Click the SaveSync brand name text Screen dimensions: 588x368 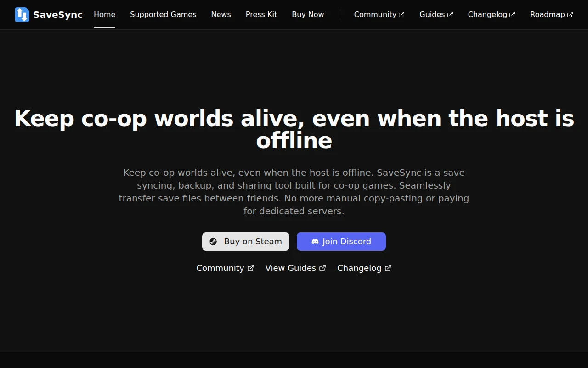pos(58,15)
